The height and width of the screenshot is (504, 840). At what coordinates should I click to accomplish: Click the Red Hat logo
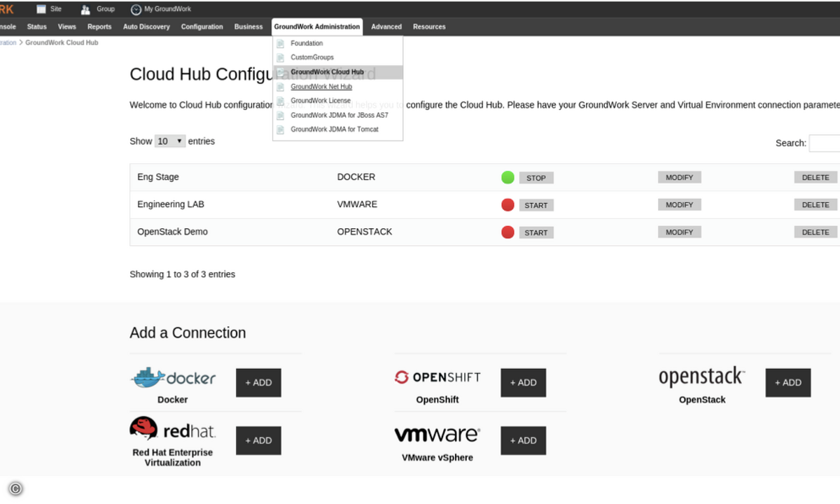(173, 428)
